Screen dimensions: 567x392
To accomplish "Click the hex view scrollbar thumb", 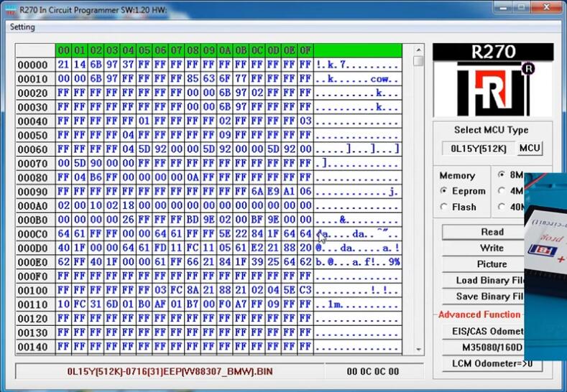I will coord(418,61).
